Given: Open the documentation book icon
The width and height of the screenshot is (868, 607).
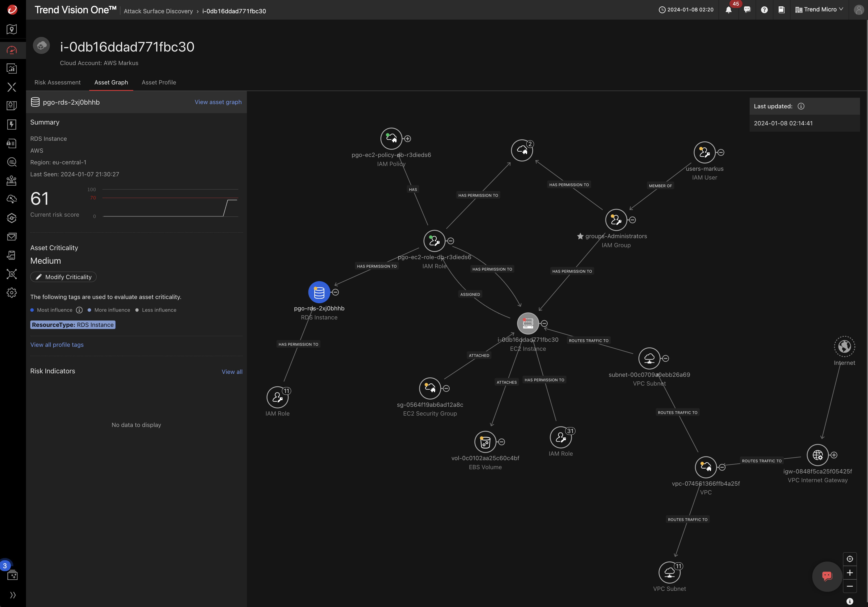Looking at the screenshot, I should (782, 10).
